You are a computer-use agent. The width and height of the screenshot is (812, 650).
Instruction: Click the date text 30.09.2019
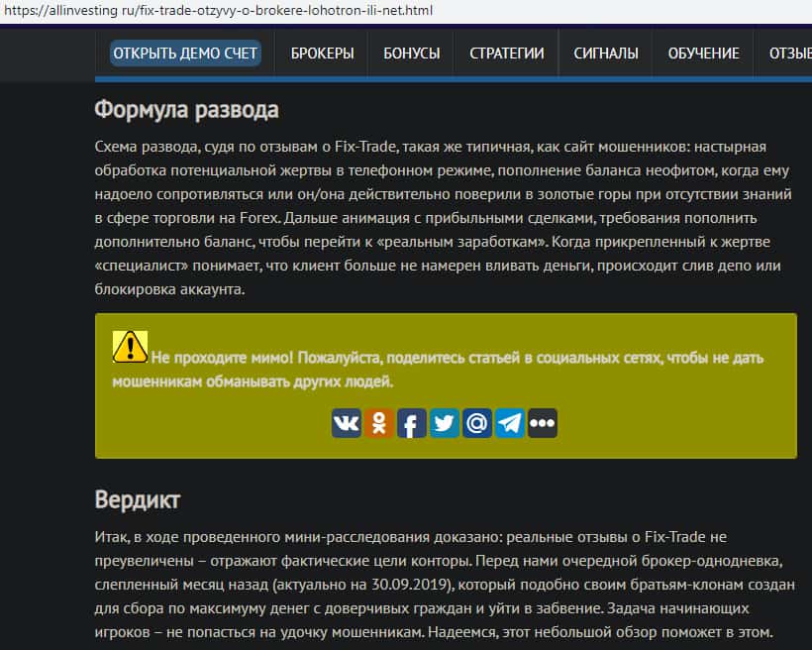pos(410,585)
